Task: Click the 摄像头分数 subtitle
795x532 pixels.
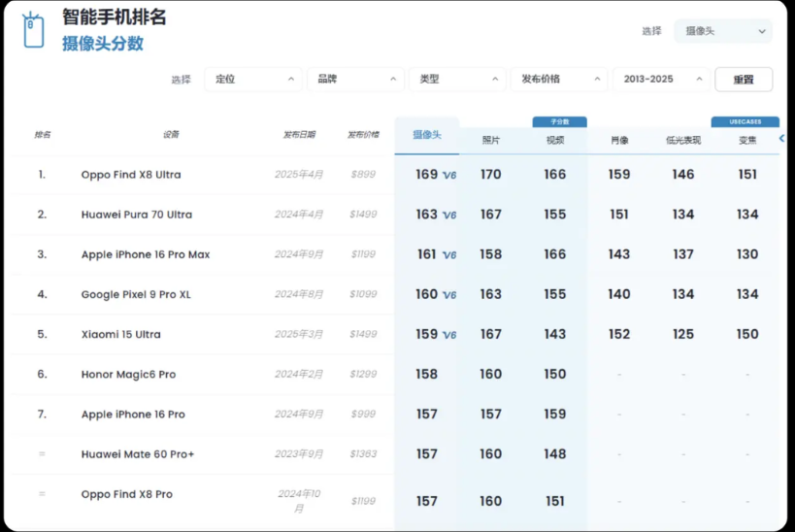Action: click(x=103, y=44)
